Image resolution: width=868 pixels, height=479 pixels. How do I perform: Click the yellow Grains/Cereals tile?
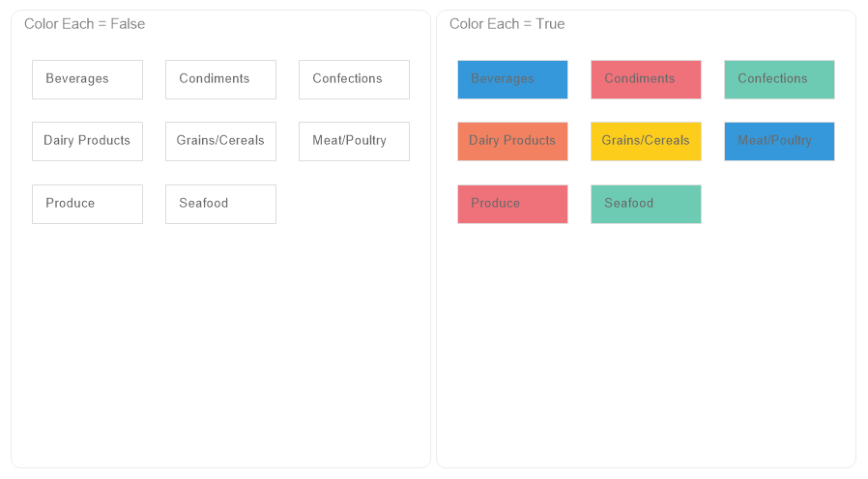pyautogui.click(x=646, y=141)
